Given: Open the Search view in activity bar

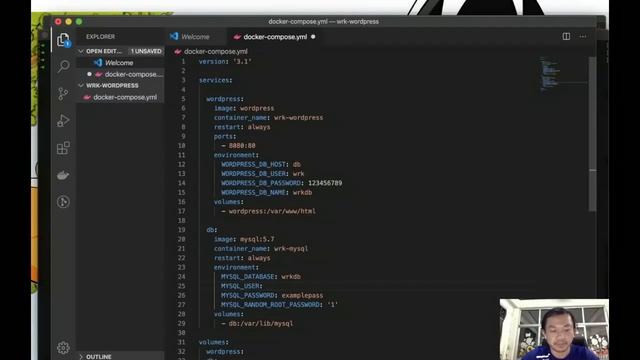Looking at the screenshot, I should click(63, 66).
